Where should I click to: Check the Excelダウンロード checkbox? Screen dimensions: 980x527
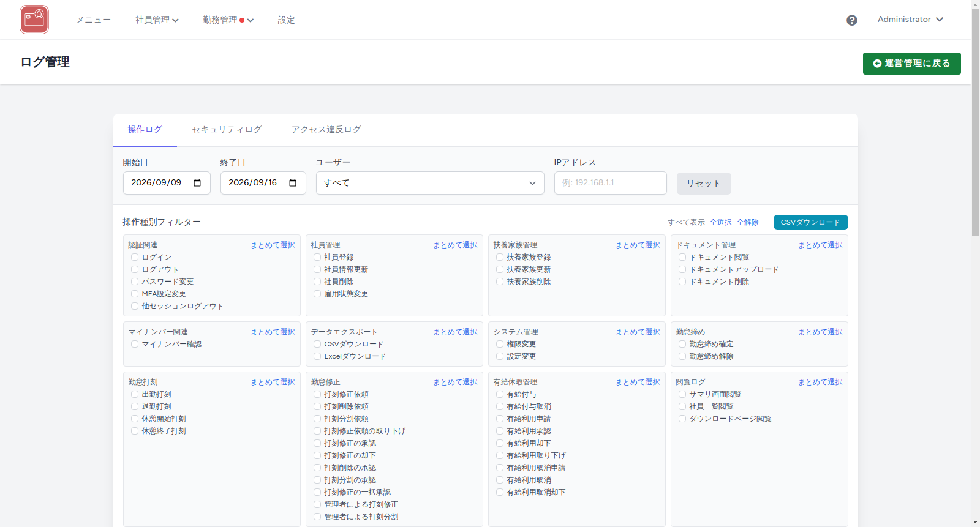317,356
